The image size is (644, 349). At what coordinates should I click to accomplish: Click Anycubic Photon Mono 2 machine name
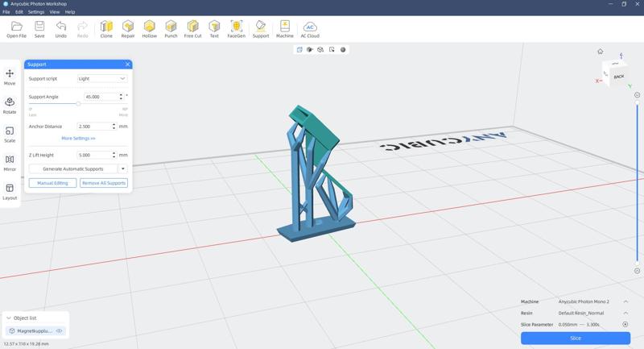(584, 301)
